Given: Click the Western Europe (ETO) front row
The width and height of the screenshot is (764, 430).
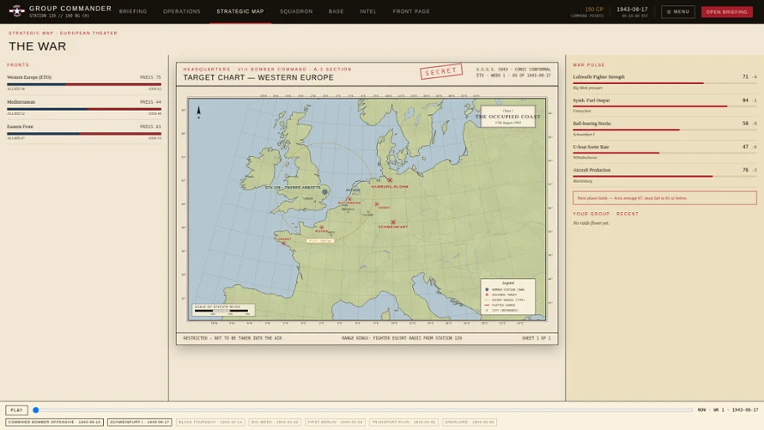Looking at the screenshot, I should [84, 83].
